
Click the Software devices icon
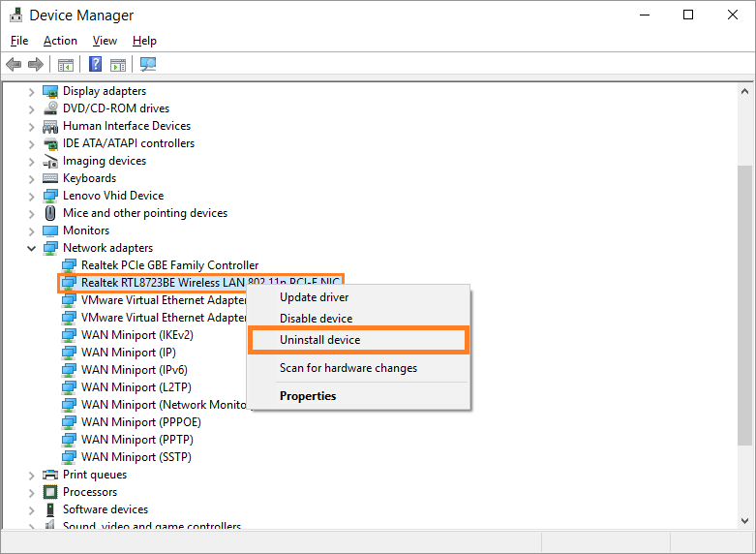tap(50, 509)
